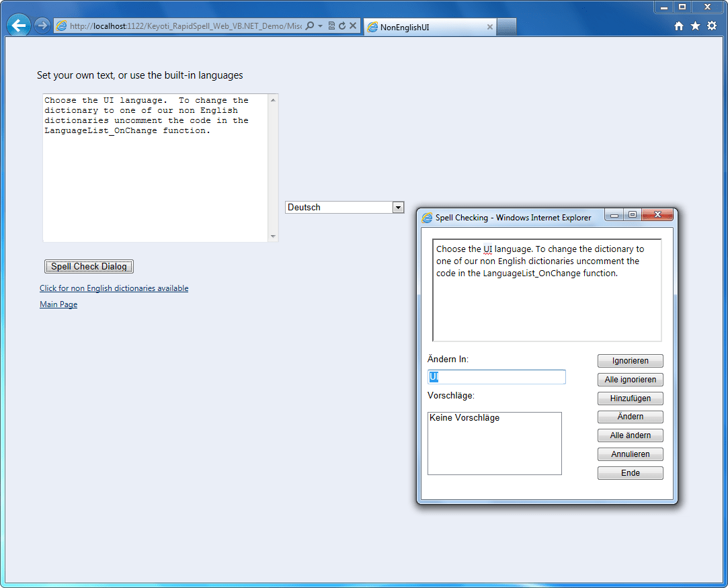Refresh the current page

point(342,25)
